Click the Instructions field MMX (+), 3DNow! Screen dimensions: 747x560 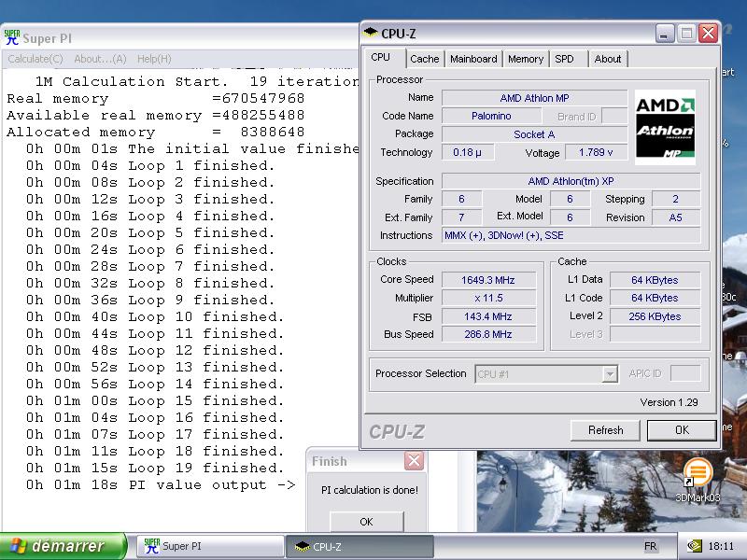coord(571,235)
